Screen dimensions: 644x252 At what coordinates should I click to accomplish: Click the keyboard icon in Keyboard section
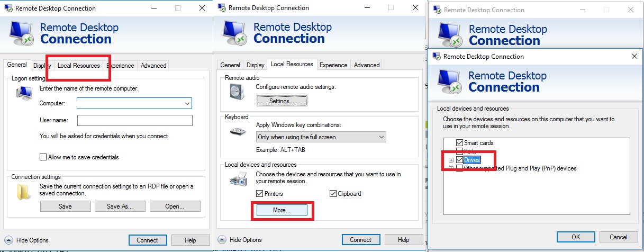[x=238, y=131]
